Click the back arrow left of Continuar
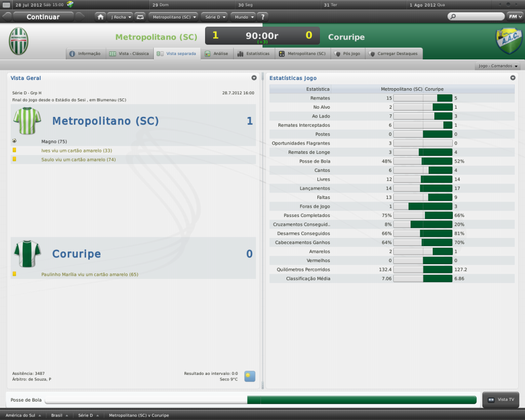This screenshot has width=525, height=420. pos(6,17)
